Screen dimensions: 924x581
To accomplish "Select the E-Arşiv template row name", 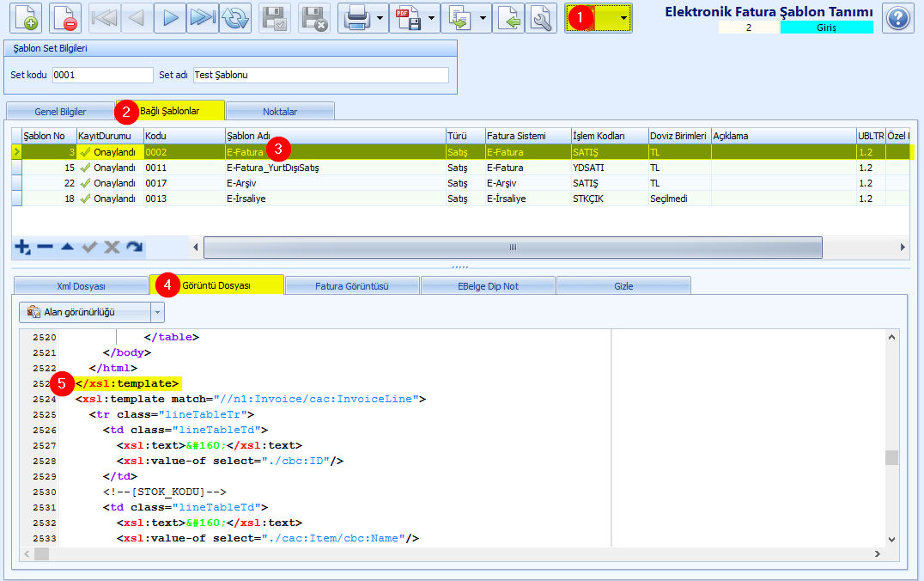I will coord(241,183).
